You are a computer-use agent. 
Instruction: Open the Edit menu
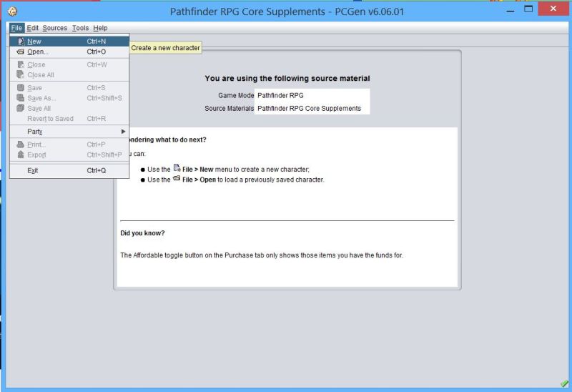tap(32, 28)
